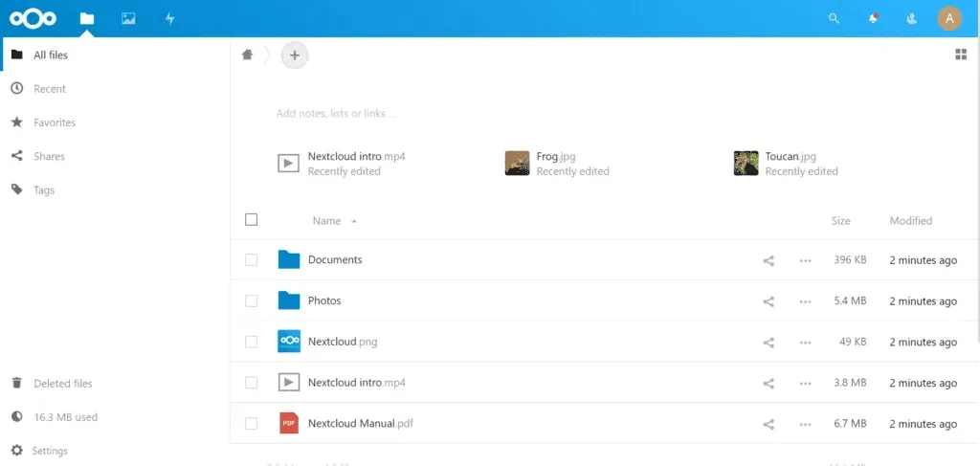Click the search magnifier icon
Image resolution: width=980 pixels, height=466 pixels.
[835, 18]
